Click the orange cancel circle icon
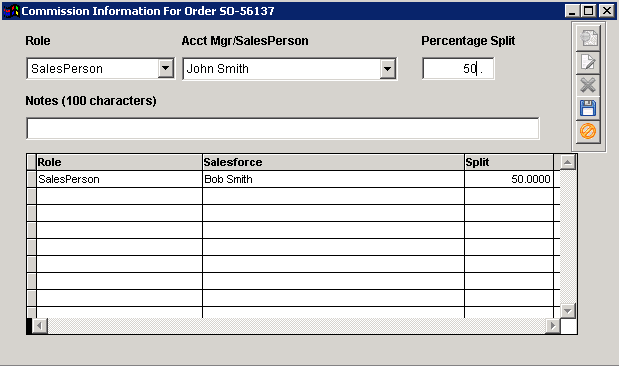The width and height of the screenshot is (619, 366). (x=588, y=131)
